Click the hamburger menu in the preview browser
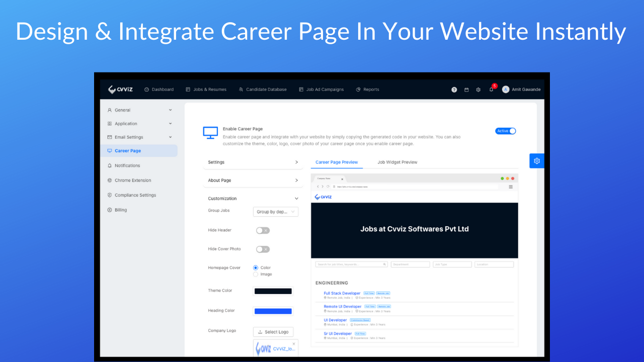The width and height of the screenshot is (644, 362). pos(511,187)
